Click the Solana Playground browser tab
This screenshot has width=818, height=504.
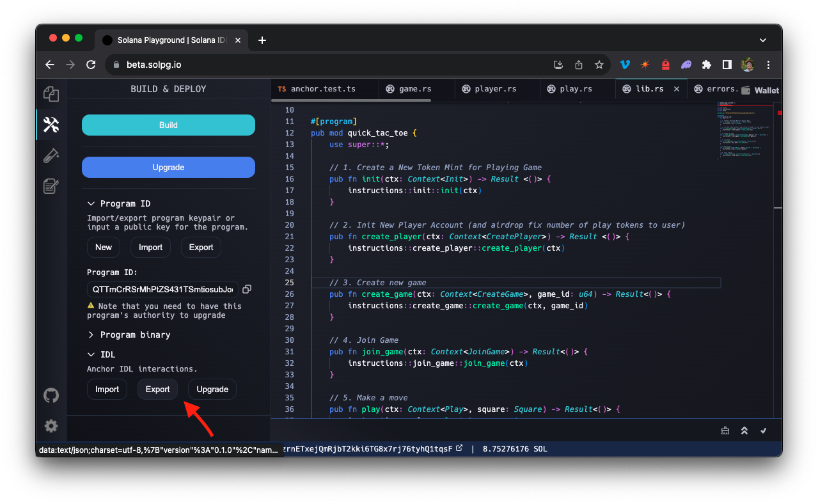click(171, 40)
